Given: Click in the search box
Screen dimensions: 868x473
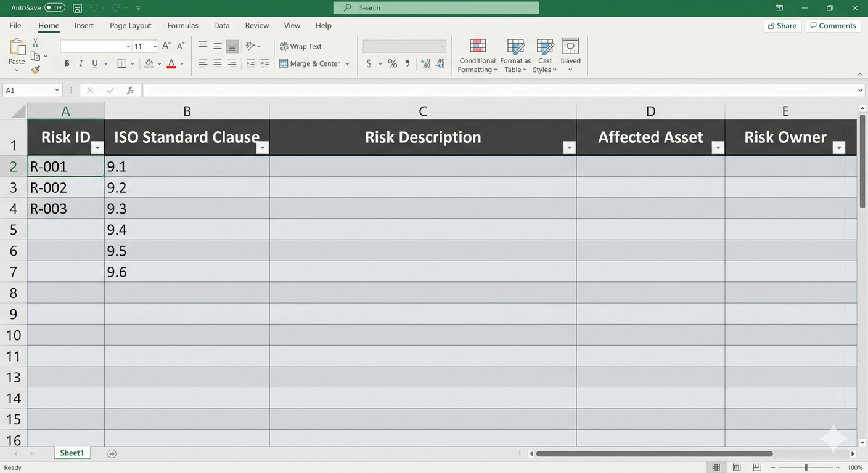Looking at the screenshot, I should click(436, 8).
